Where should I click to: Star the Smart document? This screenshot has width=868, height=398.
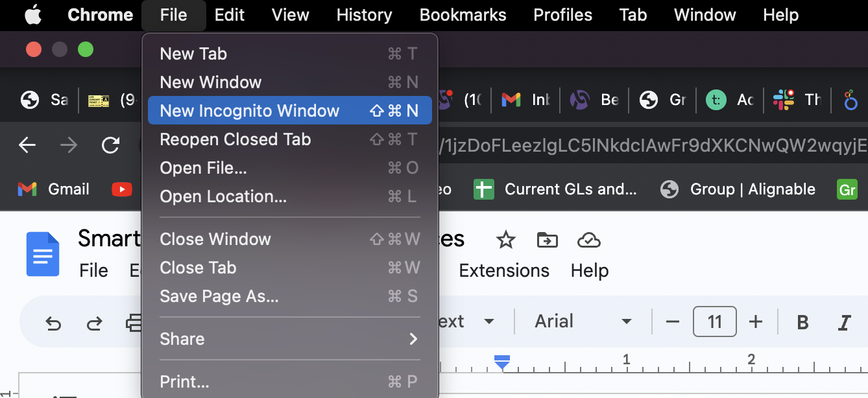(505, 239)
